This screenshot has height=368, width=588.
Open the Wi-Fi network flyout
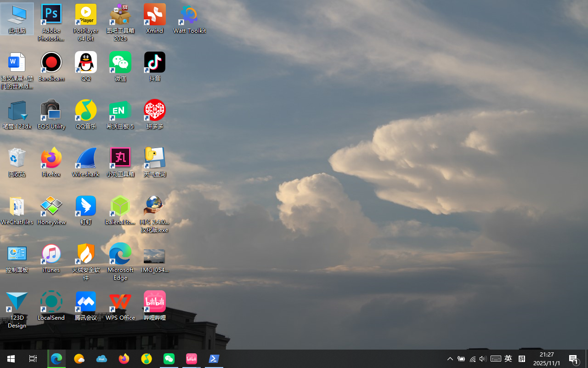click(472, 359)
